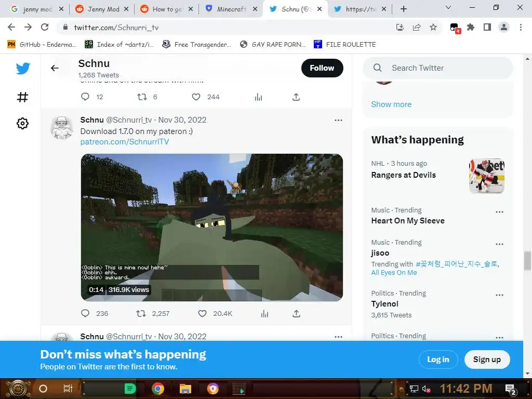Click the share page icon in address bar
The image size is (532, 399).
click(417, 28)
